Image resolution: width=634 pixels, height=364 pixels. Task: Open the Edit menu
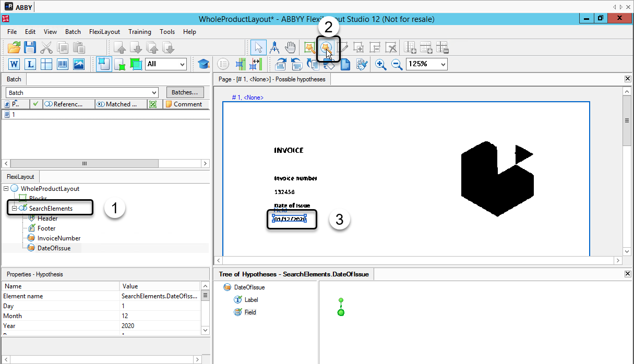[x=30, y=32]
